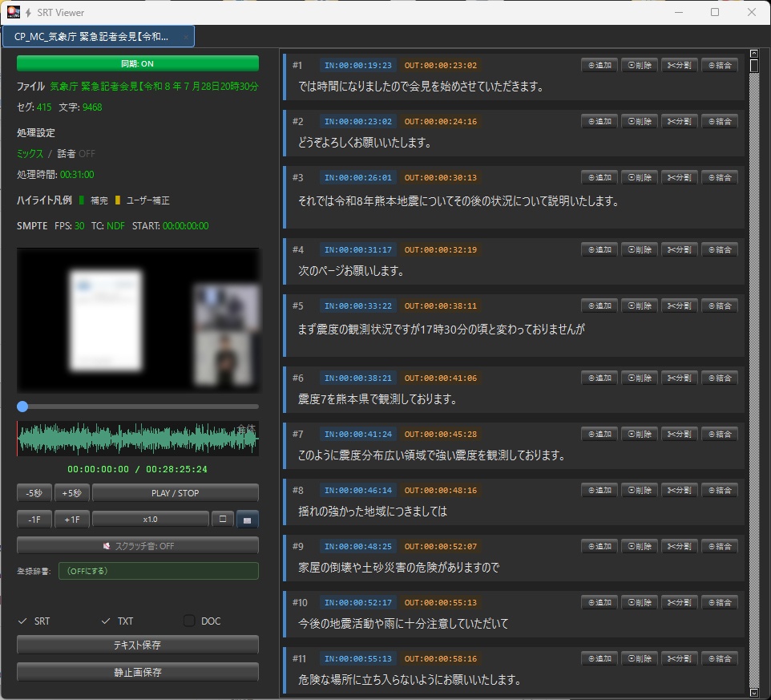This screenshot has width=771, height=700.
Task: Click the PLAY / STOP button
Action: pyautogui.click(x=175, y=493)
